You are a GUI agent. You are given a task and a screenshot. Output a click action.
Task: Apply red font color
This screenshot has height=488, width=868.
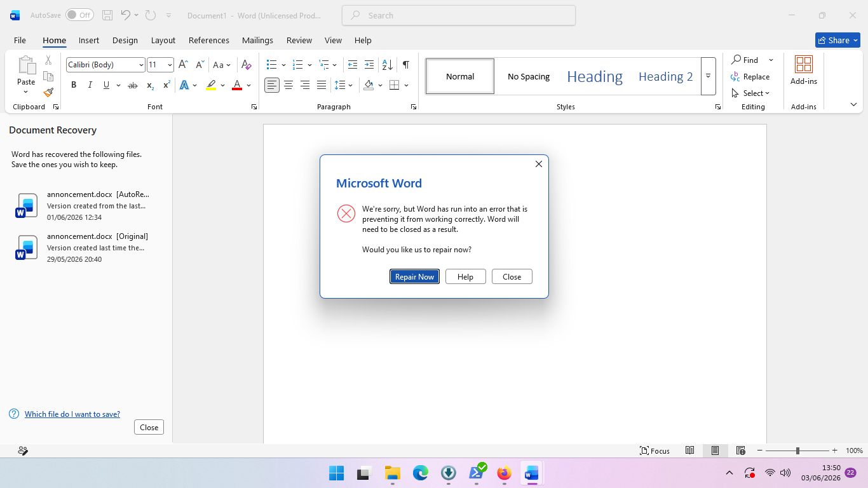pyautogui.click(x=237, y=85)
